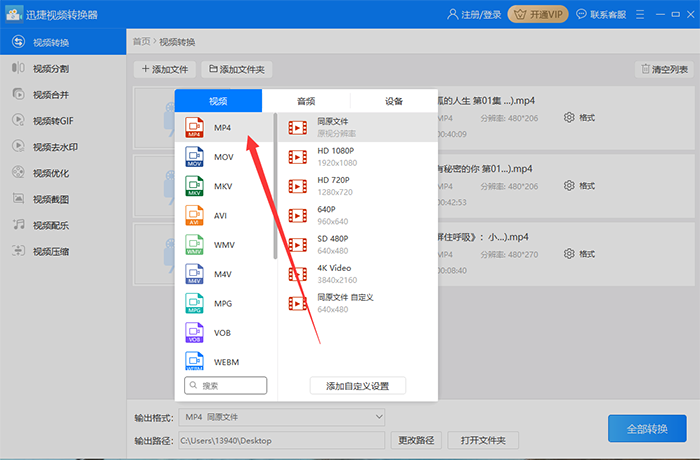The width and height of the screenshot is (700, 460).
Task: Select the MOV format icon
Action: point(194,157)
